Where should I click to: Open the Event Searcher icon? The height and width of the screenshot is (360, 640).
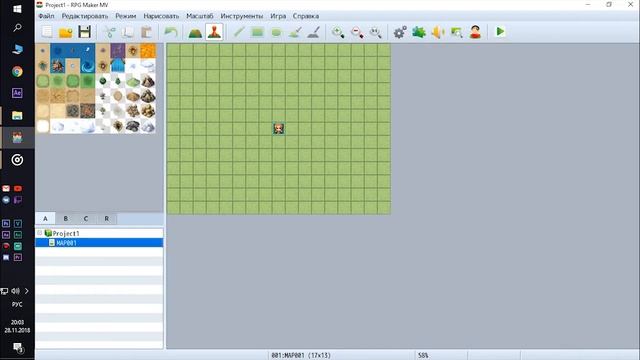456,32
